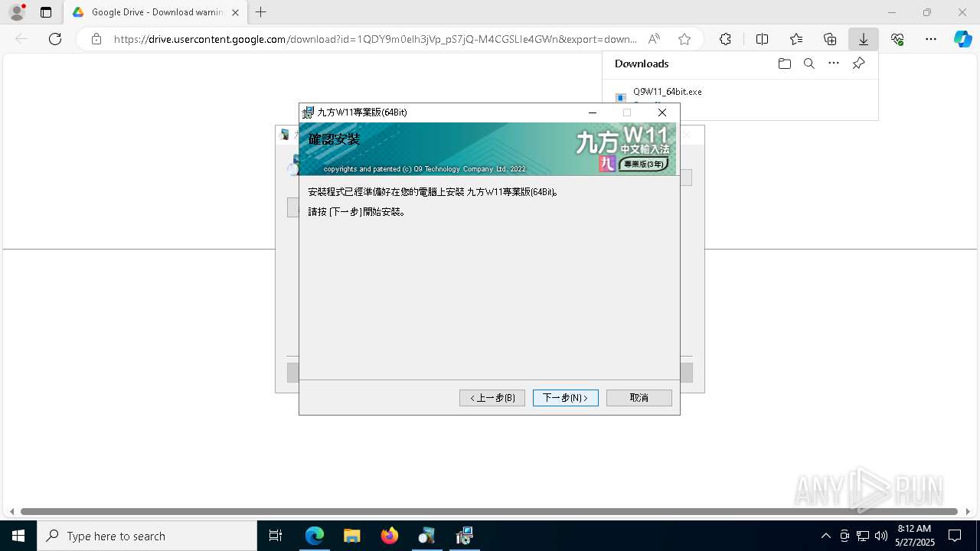980x551 pixels.
Task: Open the notification center icon
Action: 955,536
